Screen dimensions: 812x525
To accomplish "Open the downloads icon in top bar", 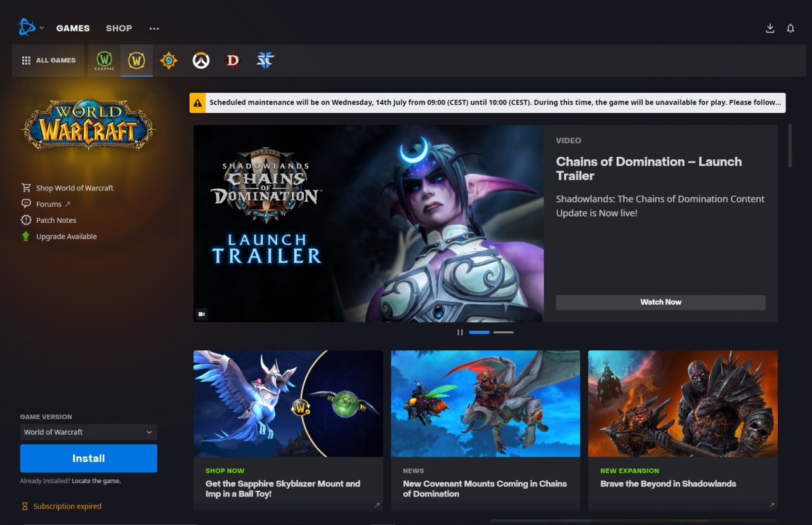I will pyautogui.click(x=770, y=29).
